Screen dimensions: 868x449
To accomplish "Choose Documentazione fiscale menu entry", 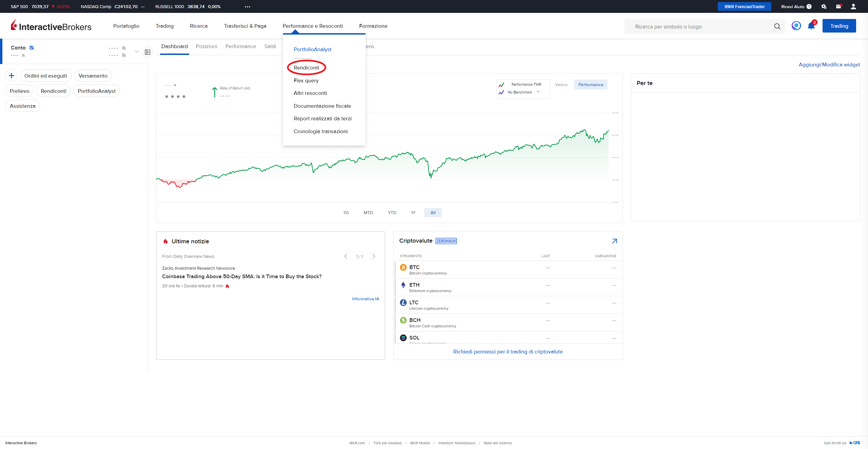I will [322, 106].
